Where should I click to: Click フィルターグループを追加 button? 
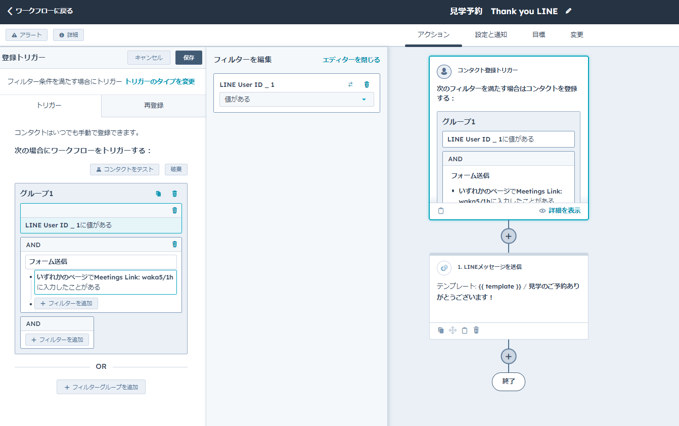(x=101, y=387)
